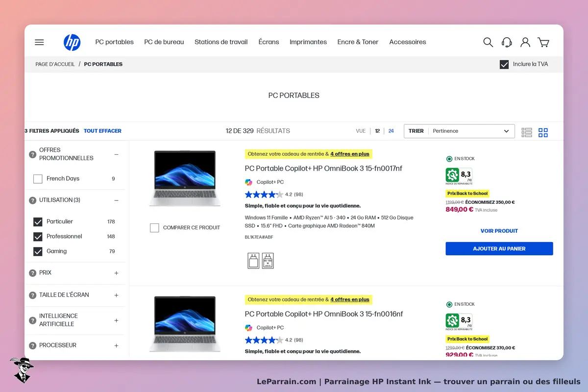Click help icon next to Prix
The image size is (588, 392).
pos(33,273)
